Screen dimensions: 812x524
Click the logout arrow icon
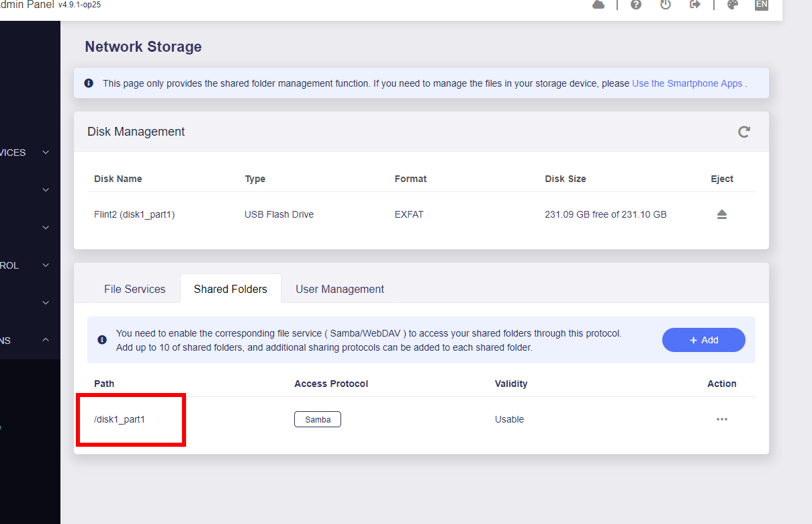point(695,5)
